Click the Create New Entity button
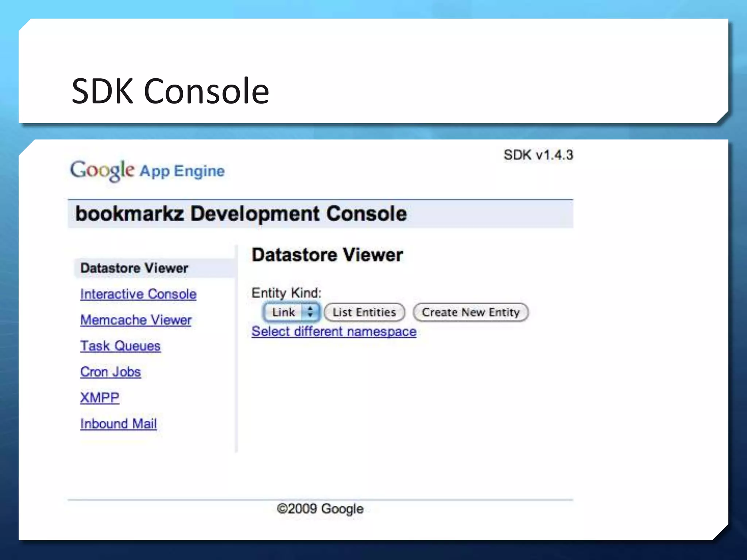 [x=471, y=312]
